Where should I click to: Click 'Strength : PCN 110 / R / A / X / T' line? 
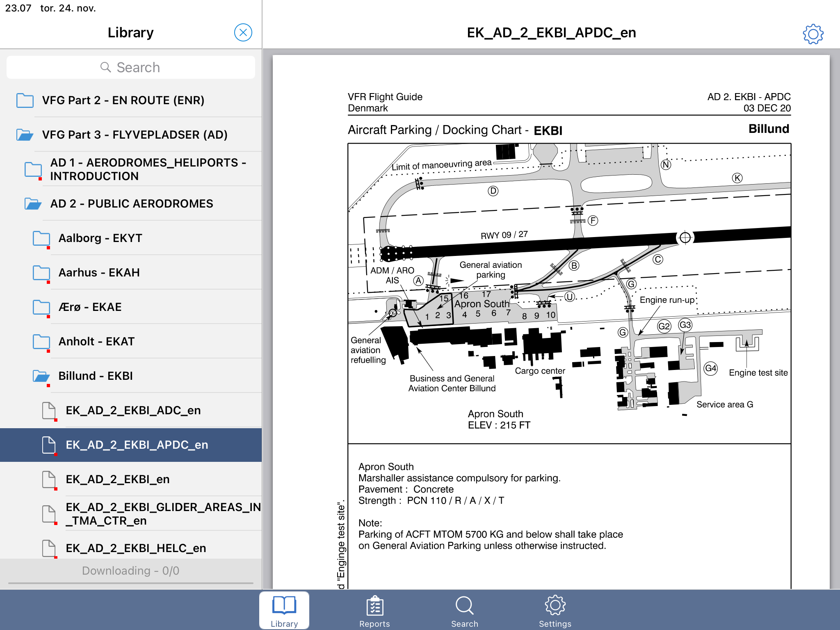click(x=431, y=501)
